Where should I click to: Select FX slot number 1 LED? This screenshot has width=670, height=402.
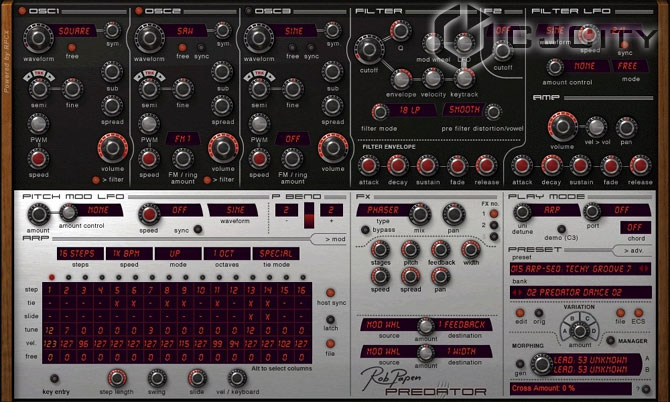click(x=494, y=214)
